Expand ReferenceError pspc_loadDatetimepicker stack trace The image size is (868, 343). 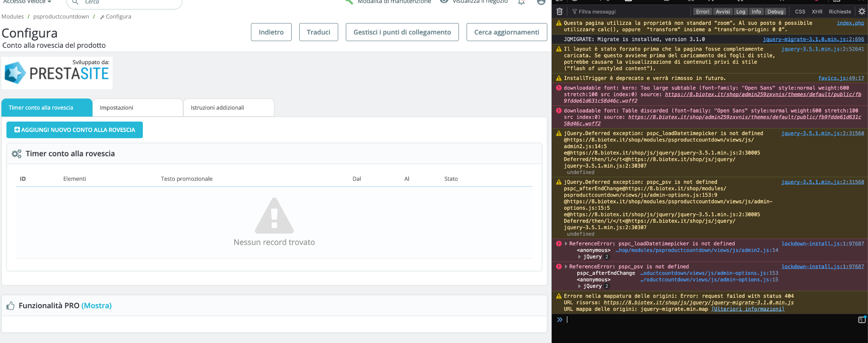(x=566, y=244)
